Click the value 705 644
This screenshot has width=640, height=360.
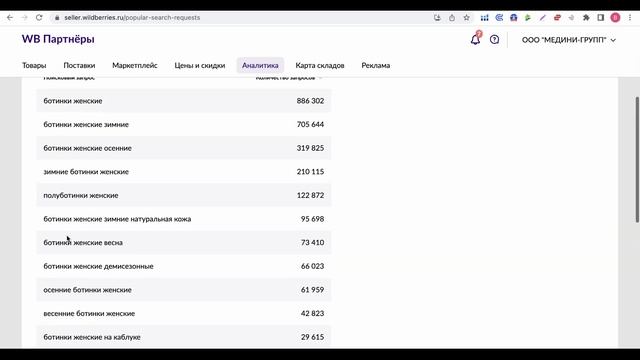click(x=310, y=124)
